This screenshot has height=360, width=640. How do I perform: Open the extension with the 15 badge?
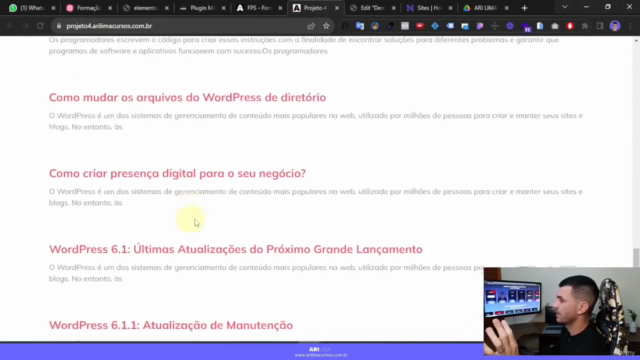point(526,27)
